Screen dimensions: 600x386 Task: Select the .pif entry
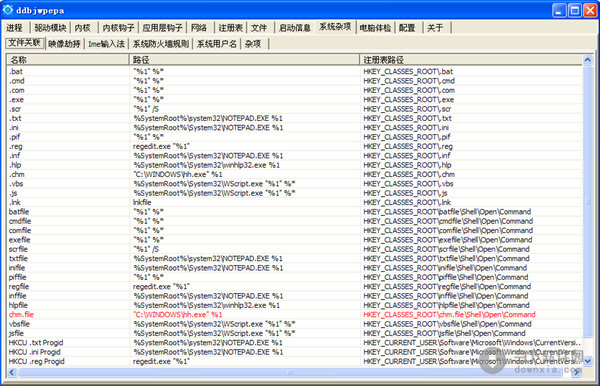click(295, 137)
